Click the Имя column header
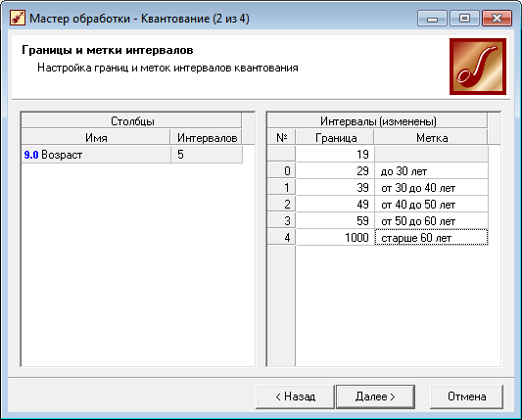The width and height of the screenshot is (522, 420). point(96,137)
